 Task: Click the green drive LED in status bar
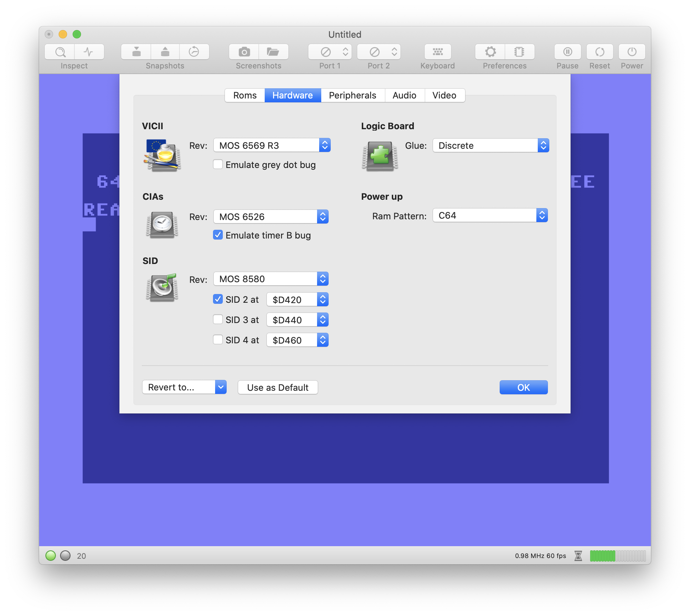click(x=51, y=556)
